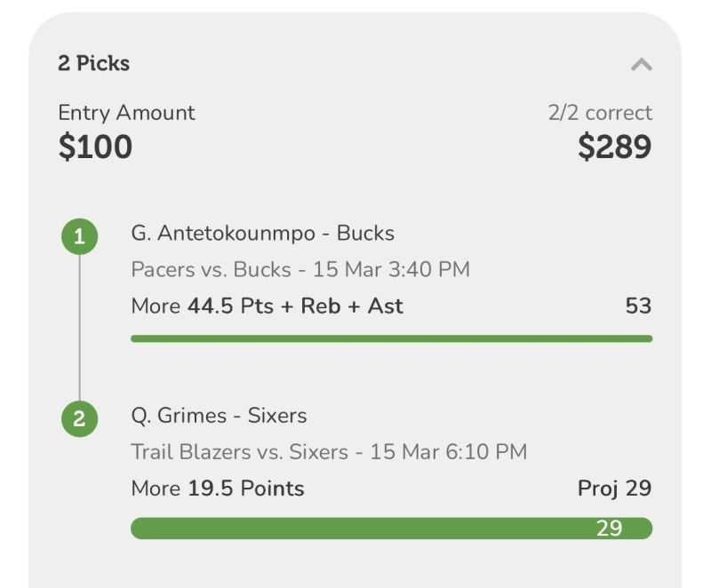Click More 19.5 Points line

pos(217,489)
